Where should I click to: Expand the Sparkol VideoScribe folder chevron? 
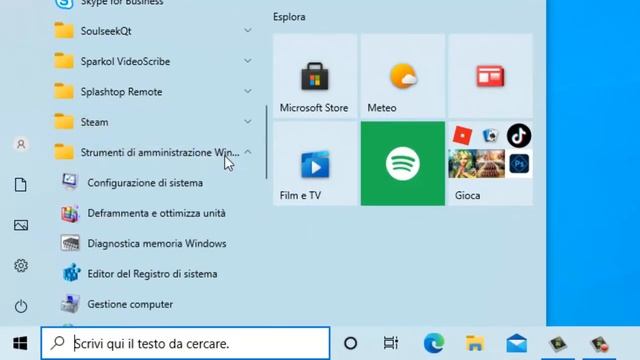[x=248, y=61]
